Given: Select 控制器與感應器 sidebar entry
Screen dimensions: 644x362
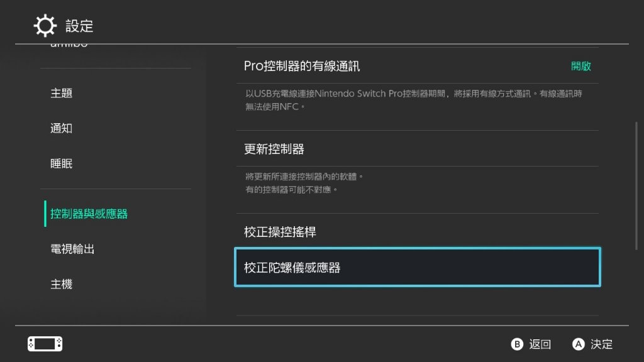Looking at the screenshot, I should 89,214.
